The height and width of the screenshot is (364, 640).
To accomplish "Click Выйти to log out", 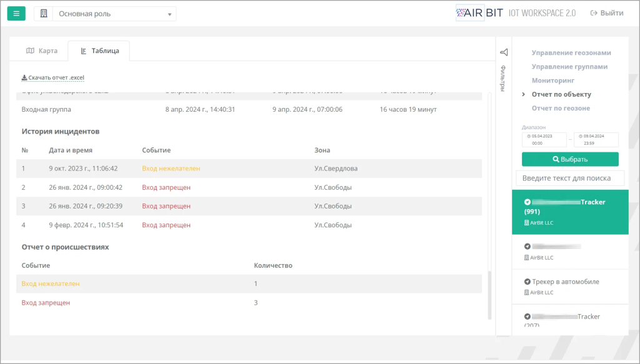I will point(606,13).
